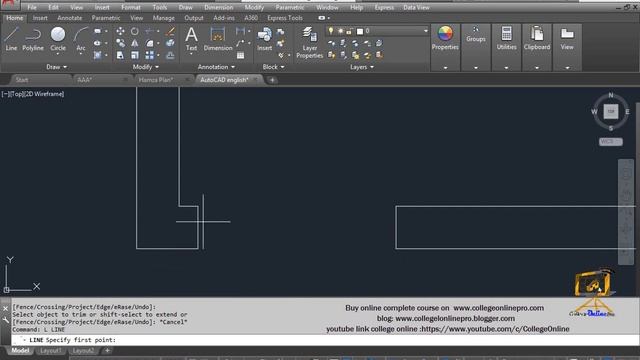Open the Clipboard panel
640x360 pixels.
click(537, 38)
